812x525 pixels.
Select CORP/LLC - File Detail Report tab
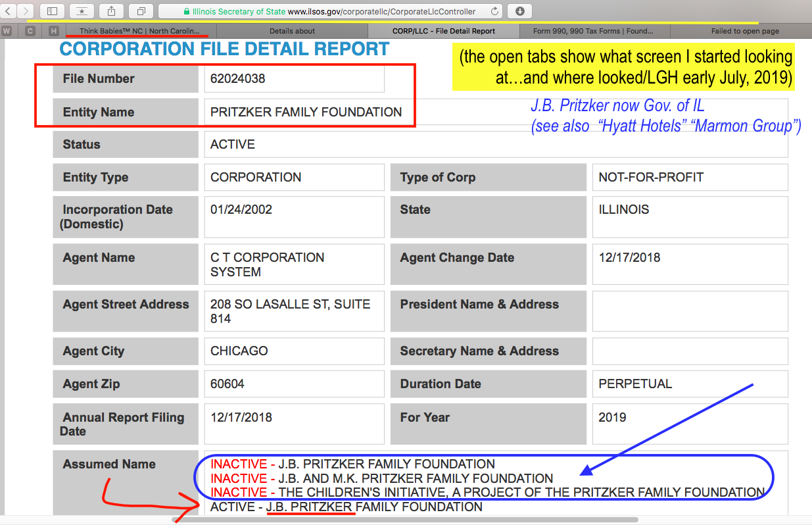click(443, 31)
